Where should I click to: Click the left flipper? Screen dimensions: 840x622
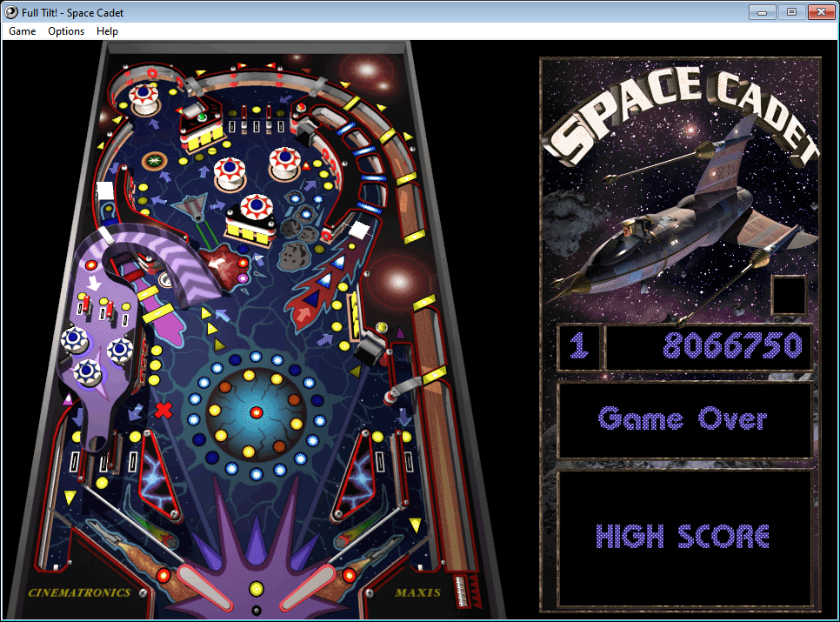204,586
